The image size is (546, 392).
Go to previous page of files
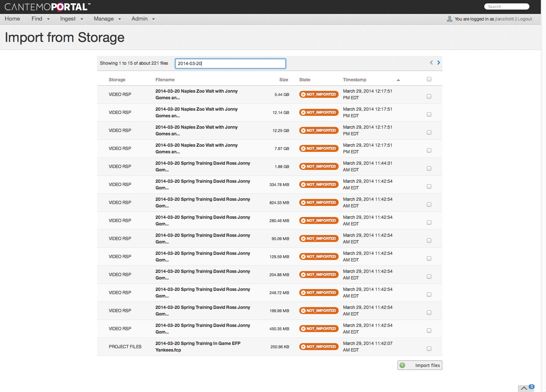click(x=431, y=63)
